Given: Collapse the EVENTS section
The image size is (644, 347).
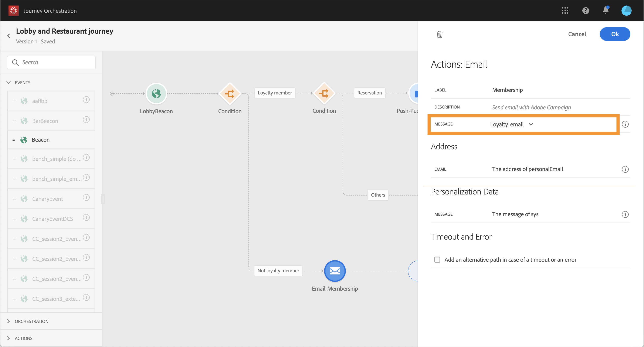Looking at the screenshot, I should tap(9, 83).
